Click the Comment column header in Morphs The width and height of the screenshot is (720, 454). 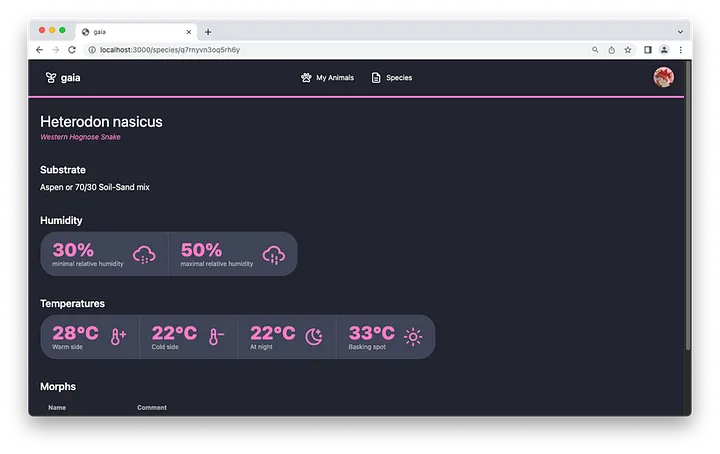[x=152, y=408]
